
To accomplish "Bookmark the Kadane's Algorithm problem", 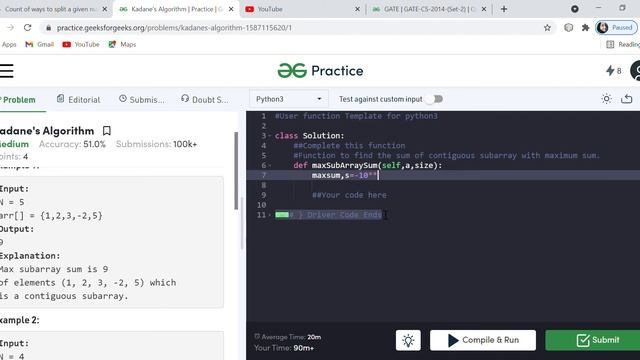I will (107, 131).
